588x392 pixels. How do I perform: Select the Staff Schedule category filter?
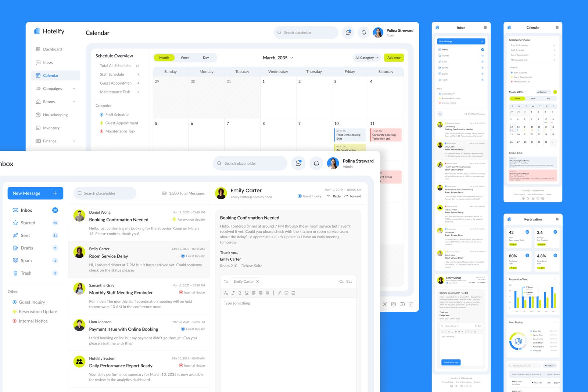(x=116, y=114)
